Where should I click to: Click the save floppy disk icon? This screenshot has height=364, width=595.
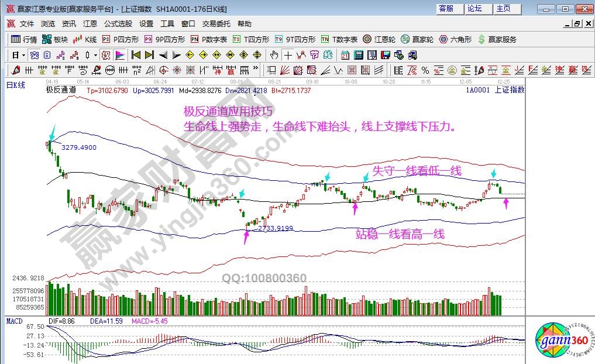click(x=386, y=55)
